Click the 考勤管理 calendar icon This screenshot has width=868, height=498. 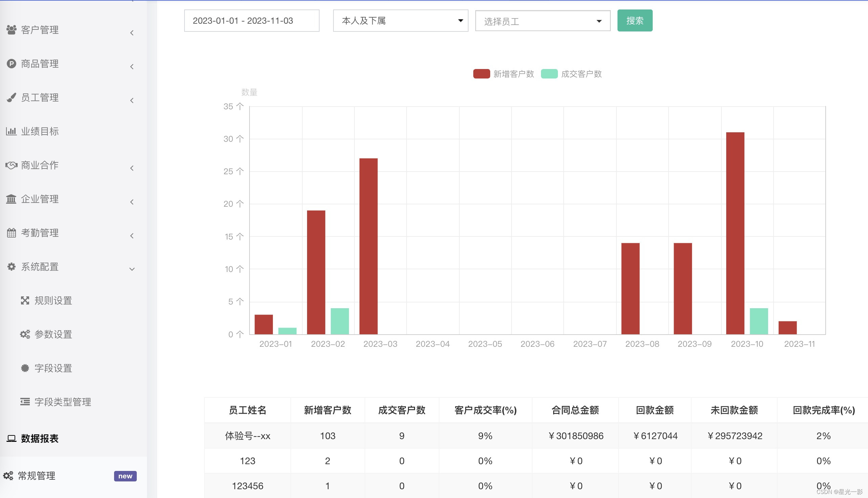[11, 233]
